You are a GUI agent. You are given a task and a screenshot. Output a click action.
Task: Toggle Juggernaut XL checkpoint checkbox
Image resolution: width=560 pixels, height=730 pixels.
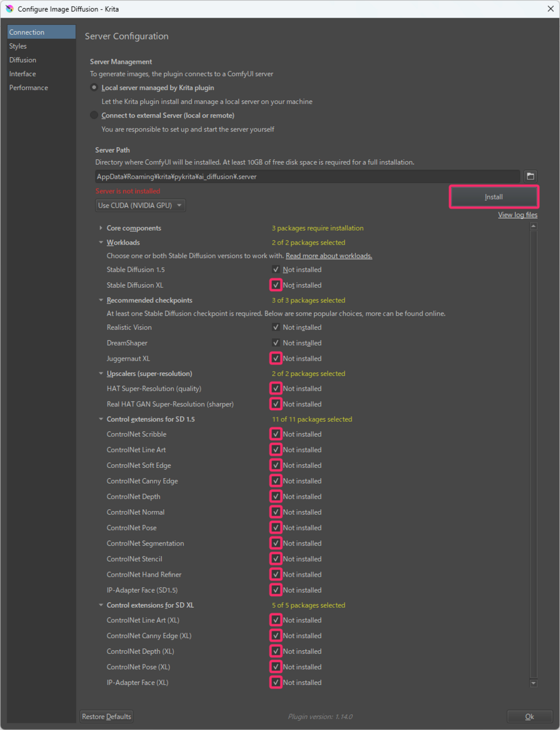276,358
